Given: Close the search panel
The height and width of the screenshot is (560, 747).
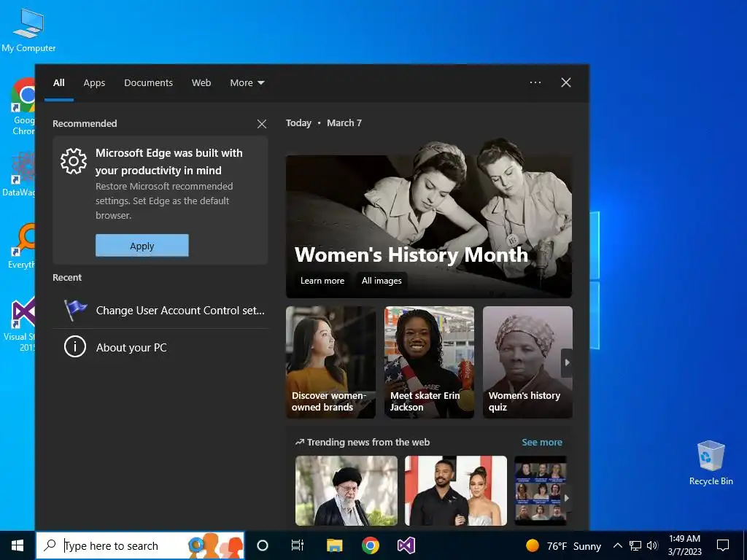Looking at the screenshot, I should coord(566,82).
